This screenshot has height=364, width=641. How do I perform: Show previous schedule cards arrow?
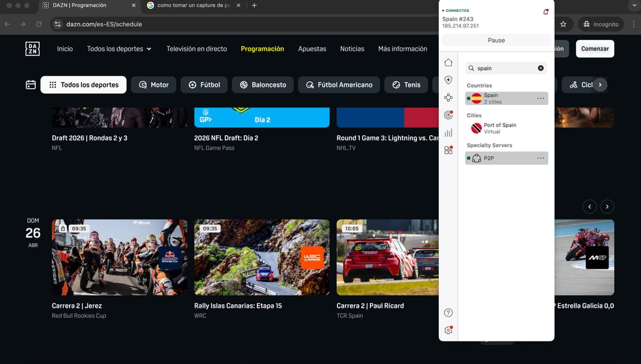[x=590, y=207]
